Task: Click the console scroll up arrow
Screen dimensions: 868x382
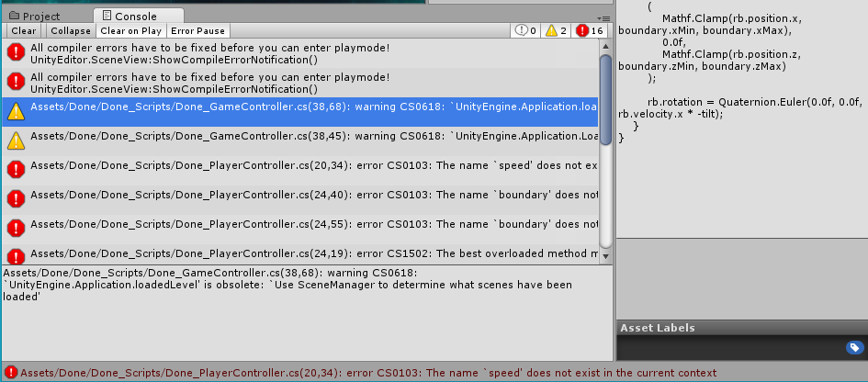Action: click(x=605, y=47)
